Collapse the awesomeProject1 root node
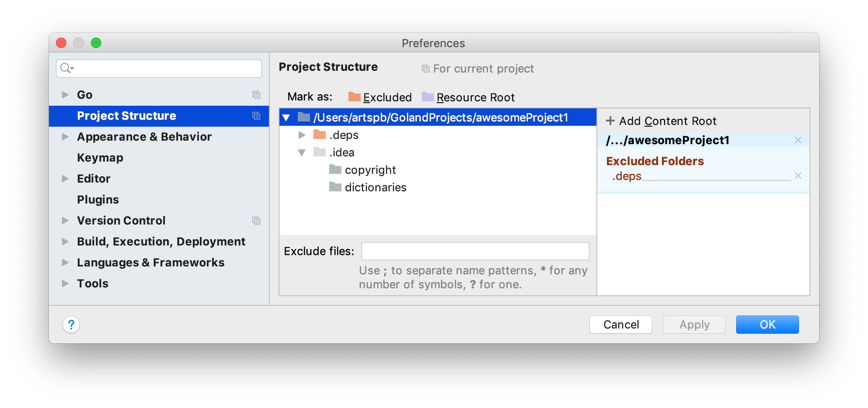Viewport: 868px width, 408px height. coord(286,118)
